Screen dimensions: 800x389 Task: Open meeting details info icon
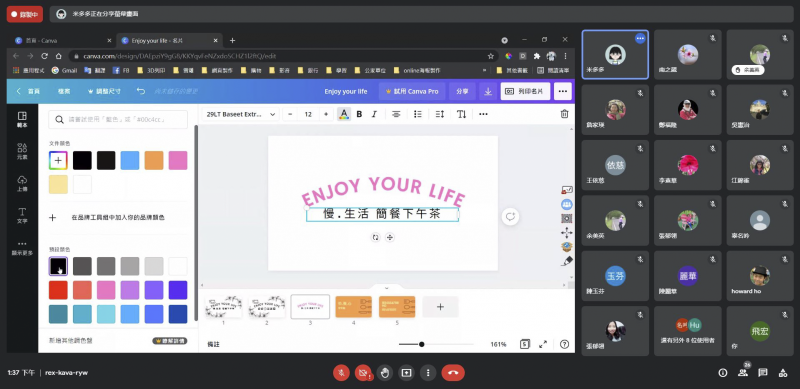(x=722, y=373)
